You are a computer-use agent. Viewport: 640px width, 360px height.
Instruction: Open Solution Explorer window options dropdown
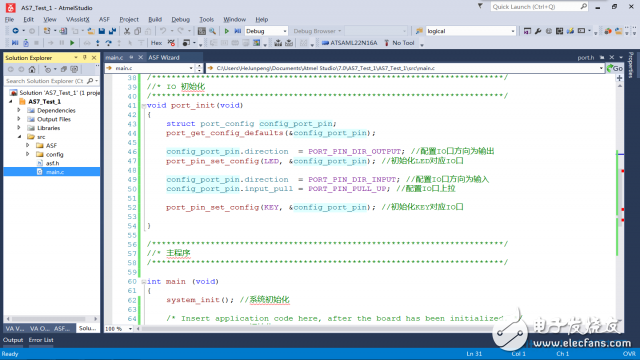pos(76,58)
